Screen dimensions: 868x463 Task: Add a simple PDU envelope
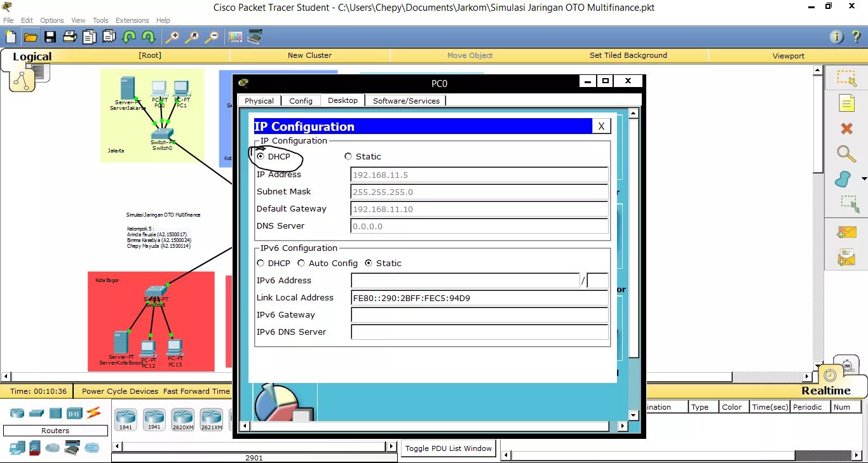point(846,232)
